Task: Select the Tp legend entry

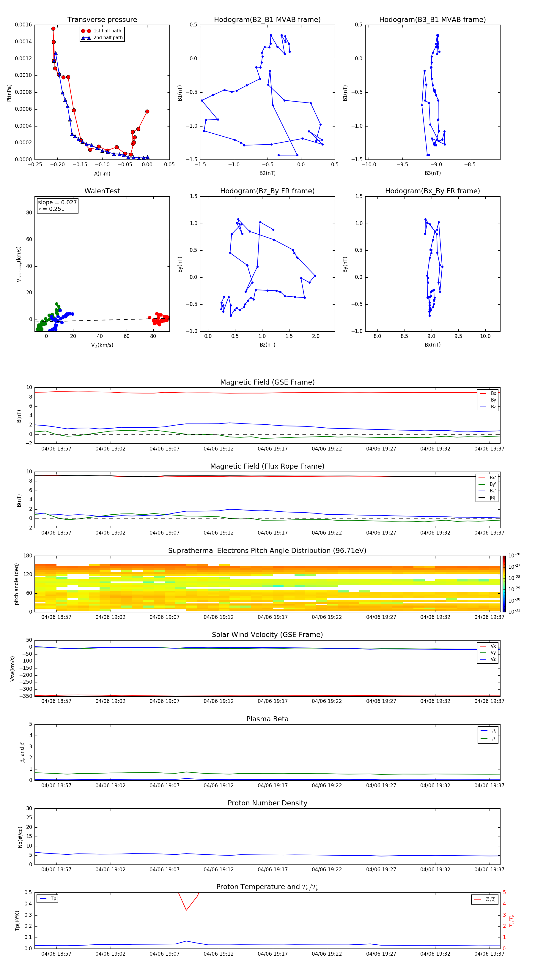Action: click(48, 899)
